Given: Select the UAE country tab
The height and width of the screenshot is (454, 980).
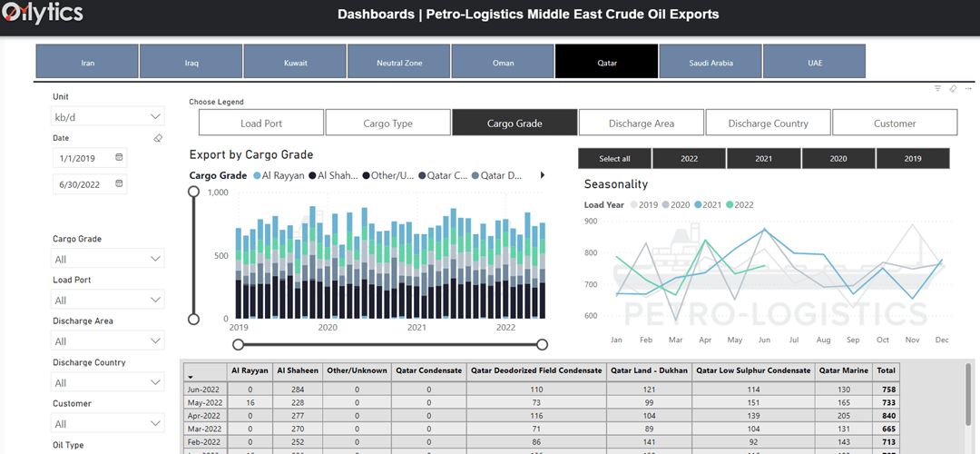Looking at the screenshot, I should pos(814,61).
